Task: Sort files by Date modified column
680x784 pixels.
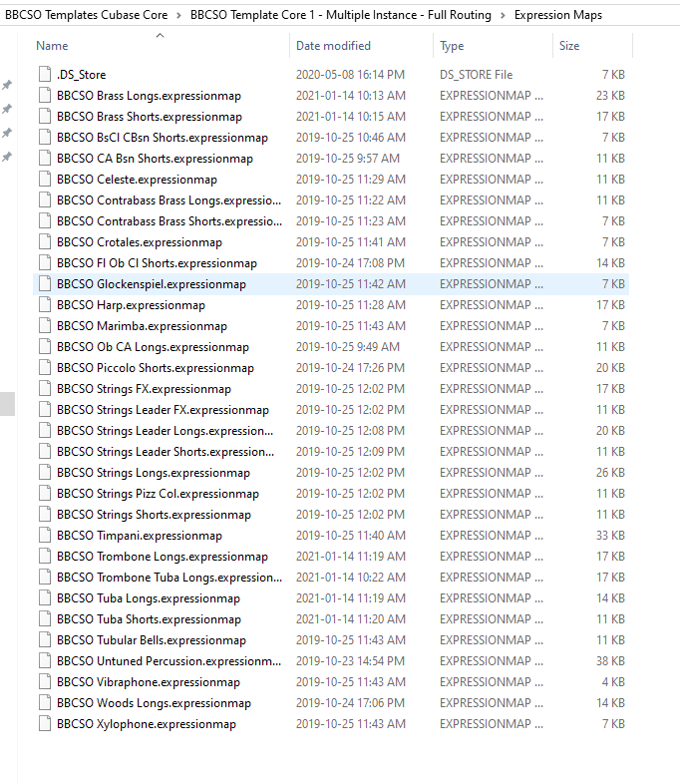Action: [333, 46]
